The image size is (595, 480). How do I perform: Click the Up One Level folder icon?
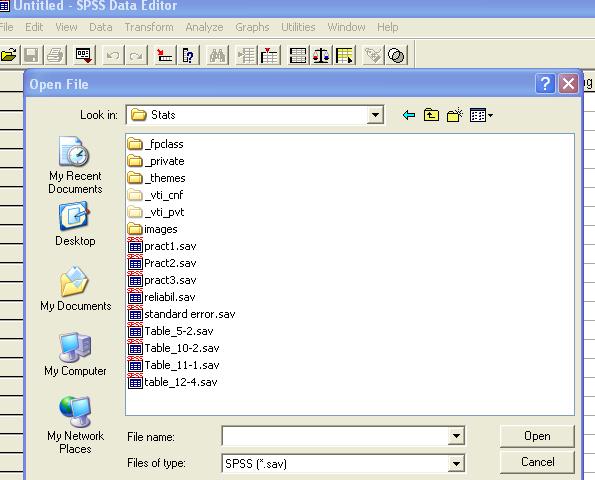pos(431,115)
